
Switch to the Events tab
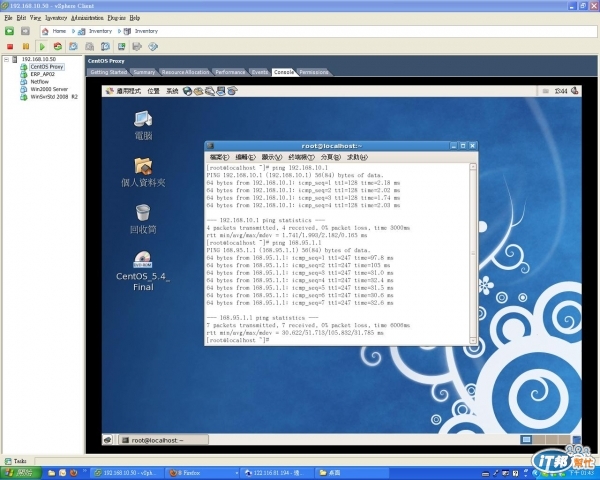tap(260, 72)
